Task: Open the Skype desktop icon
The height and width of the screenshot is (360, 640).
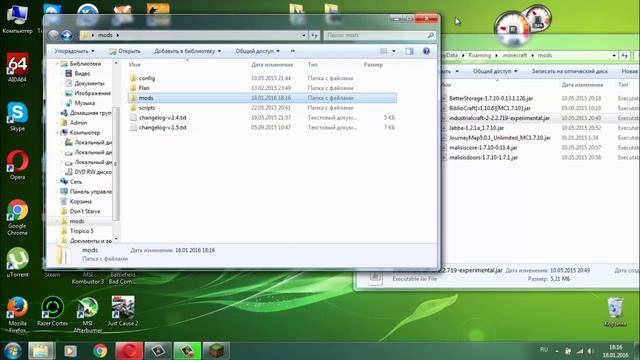Action: point(17,116)
